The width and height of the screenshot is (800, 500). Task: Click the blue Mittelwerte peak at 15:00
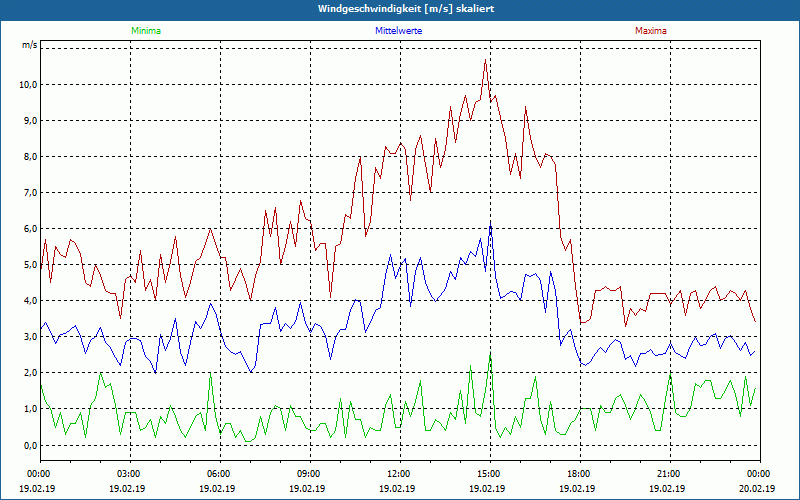490,225
